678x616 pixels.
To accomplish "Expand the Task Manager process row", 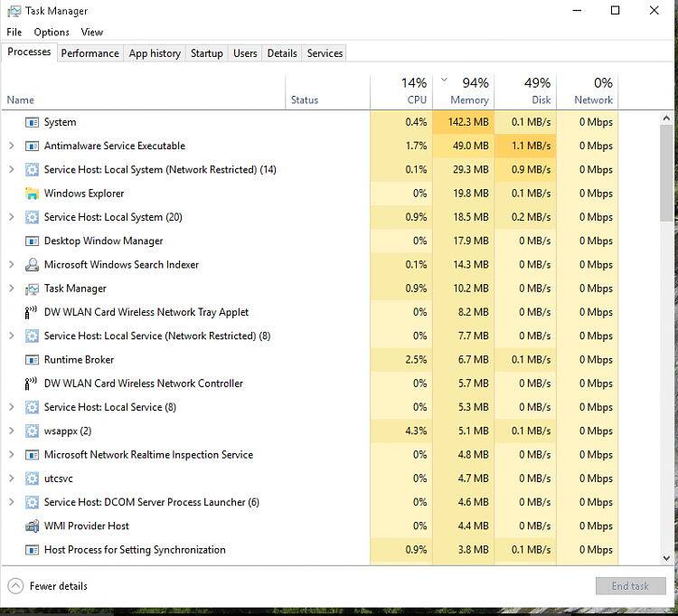I will pos(12,289).
